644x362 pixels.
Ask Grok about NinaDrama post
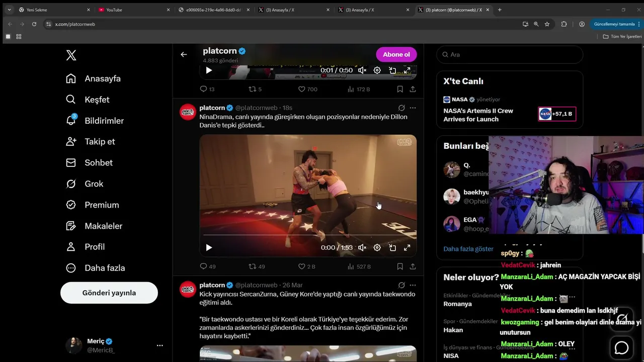[401, 108]
